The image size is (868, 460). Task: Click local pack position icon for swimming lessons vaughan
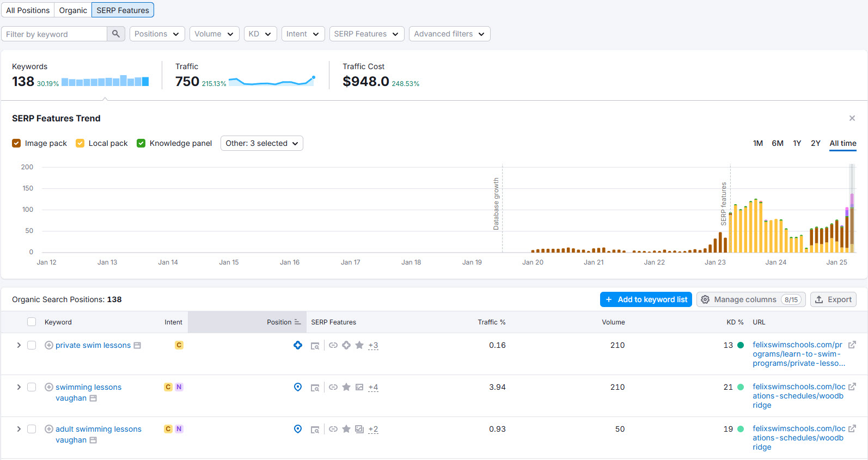pos(298,387)
